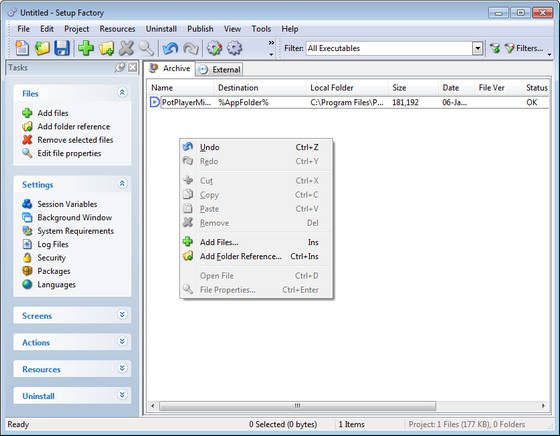Click the File Properties magnifier toolbar icon
The image size is (560, 436).
146,48
